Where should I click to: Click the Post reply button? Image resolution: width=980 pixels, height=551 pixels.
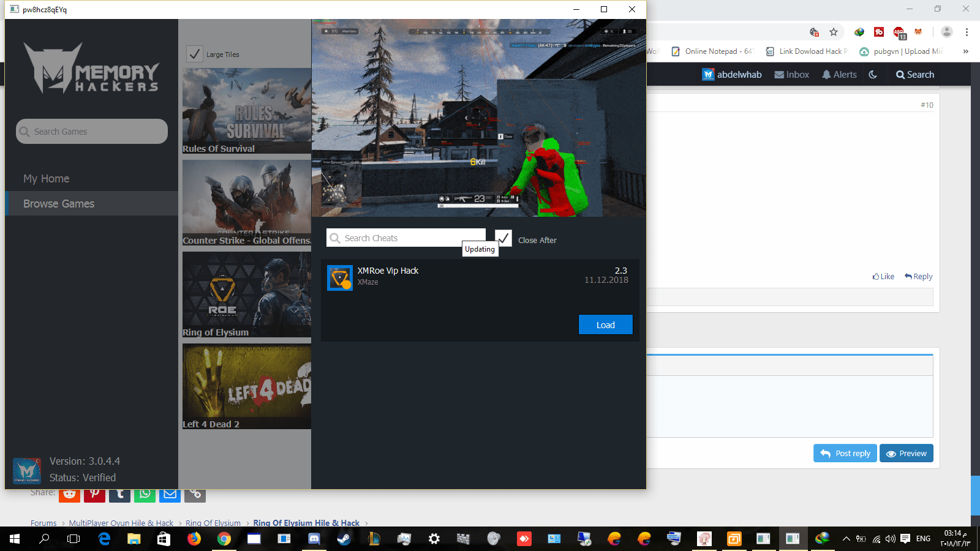(845, 453)
